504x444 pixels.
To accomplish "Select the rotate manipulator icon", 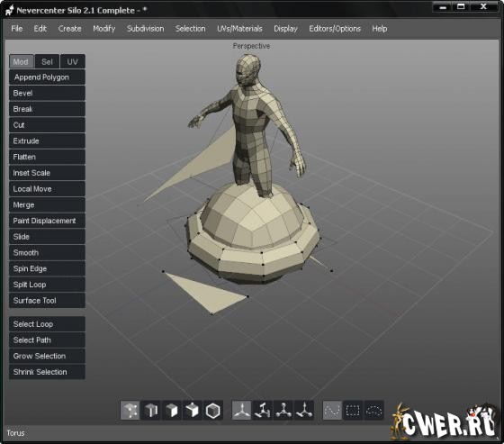I will (x=262, y=410).
